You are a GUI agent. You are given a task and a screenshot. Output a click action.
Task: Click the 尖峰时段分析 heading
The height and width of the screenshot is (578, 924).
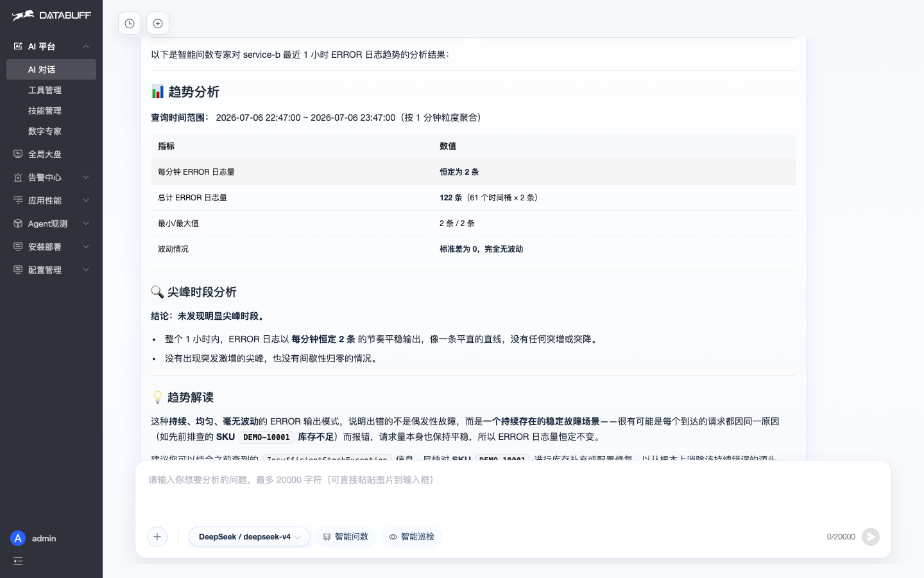202,292
